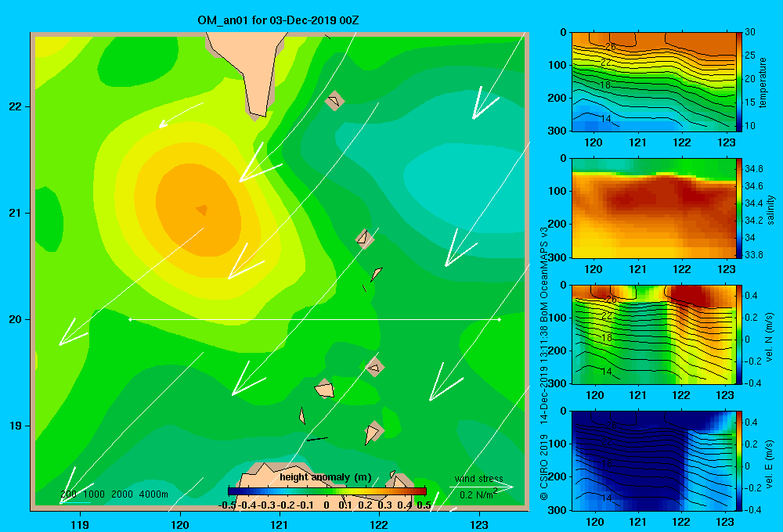The image size is (783, 532).
Task: Click the main map longitude label 121
Action: (x=280, y=524)
